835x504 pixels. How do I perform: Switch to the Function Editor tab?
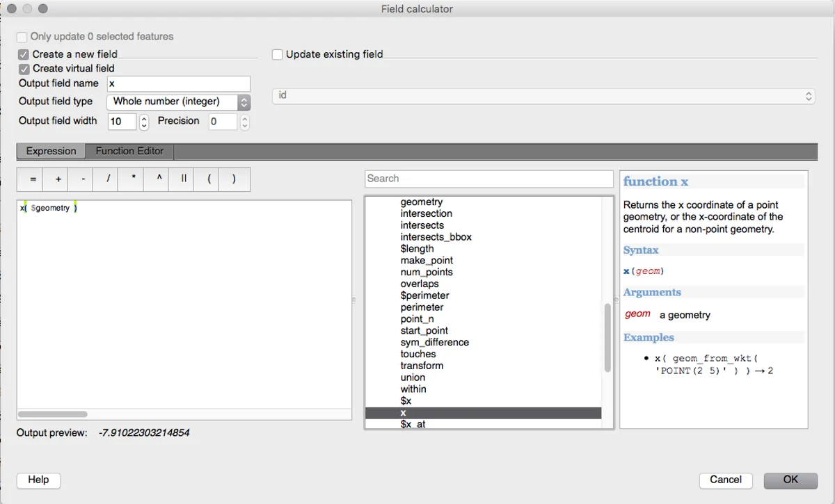[129, 151]
